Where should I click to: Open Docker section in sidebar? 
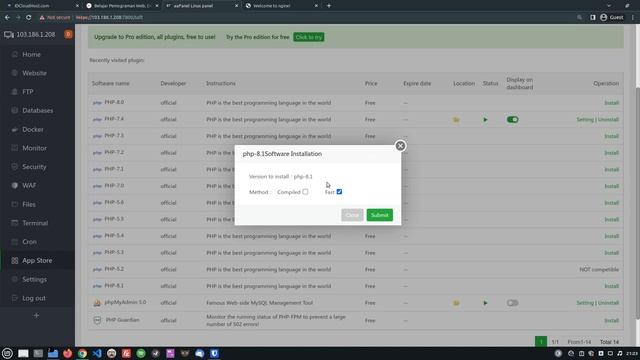(33, 129)
